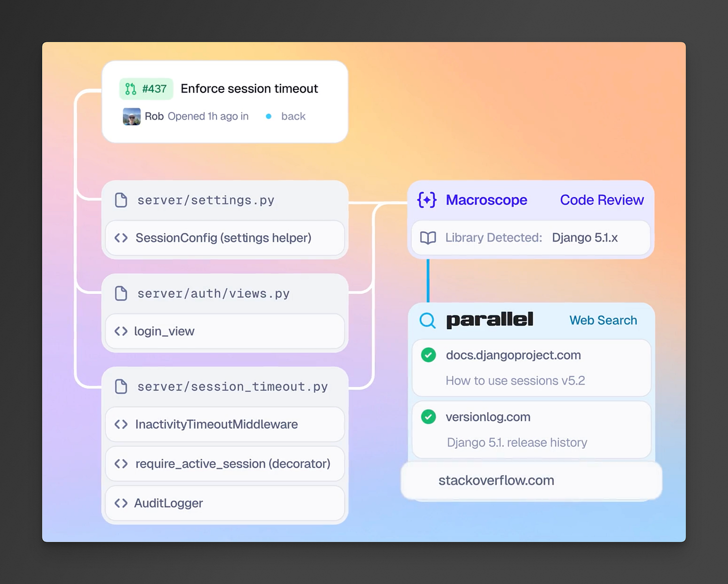Image resolution: width=728 pixels, height=584 pixels.
Task: Click the pull request icon beside #437
Action: [130, 89]
